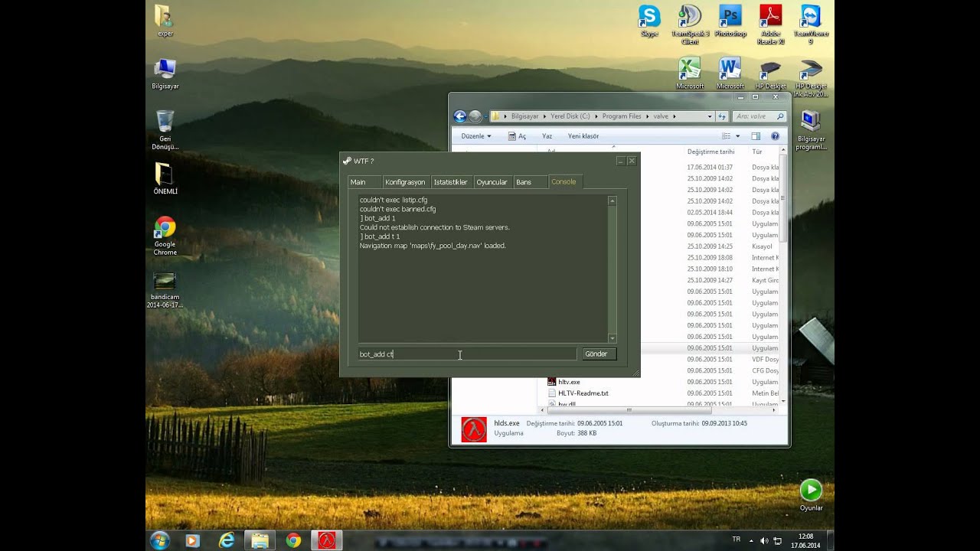This screenshot has width=980, height=551.
Task: Open the Adobe Reader XI shortcut
Action: (770, 24)
